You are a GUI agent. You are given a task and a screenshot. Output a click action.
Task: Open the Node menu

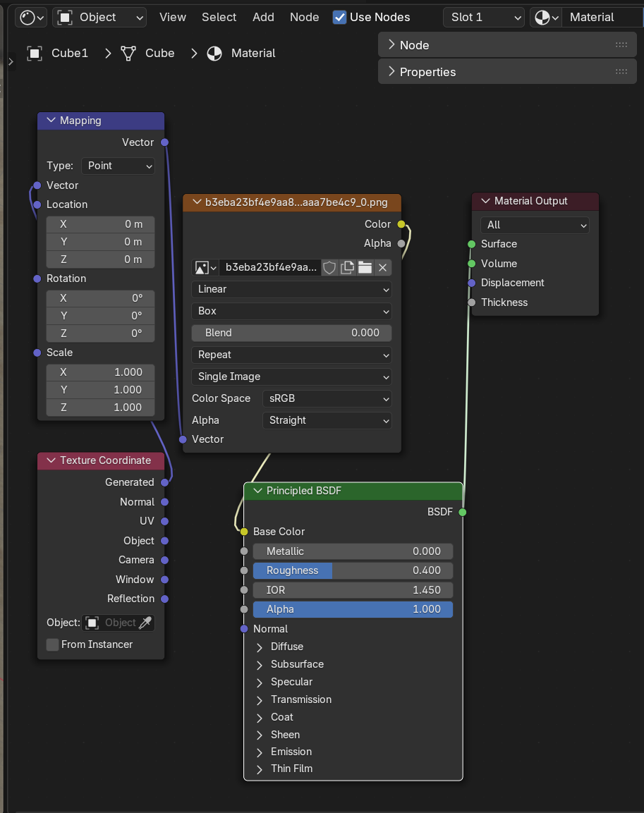point(304,17)
